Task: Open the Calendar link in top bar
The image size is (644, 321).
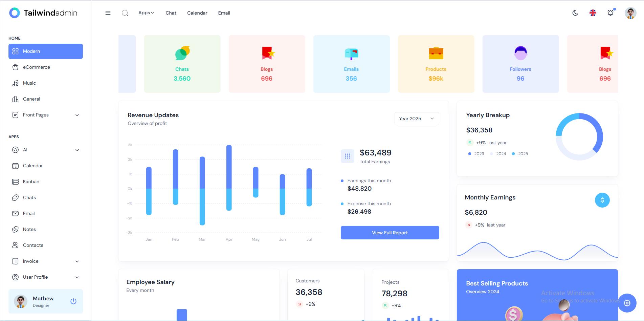Action: 197,13
